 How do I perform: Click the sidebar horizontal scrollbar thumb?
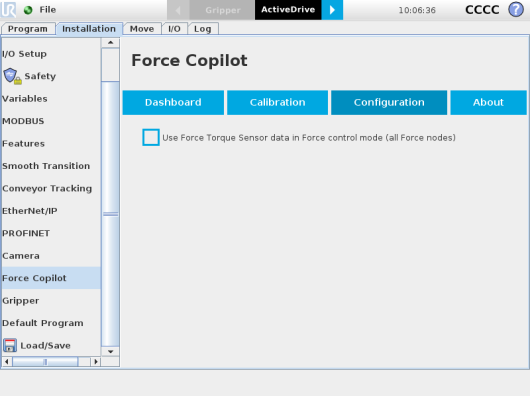(x=45, y=362)
